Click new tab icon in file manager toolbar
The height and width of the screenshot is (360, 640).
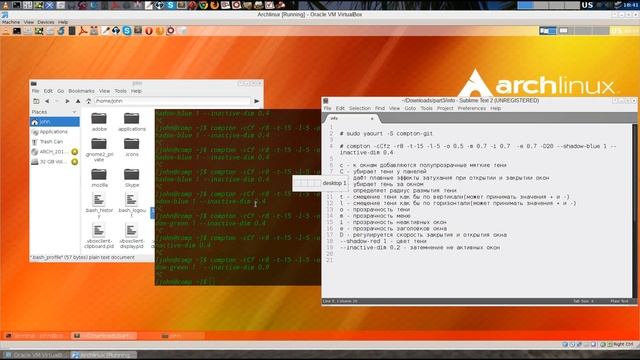pos(36,101)
